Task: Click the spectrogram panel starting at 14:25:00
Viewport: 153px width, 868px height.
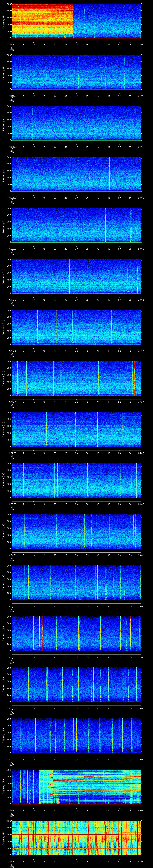Action: (76, 72)
